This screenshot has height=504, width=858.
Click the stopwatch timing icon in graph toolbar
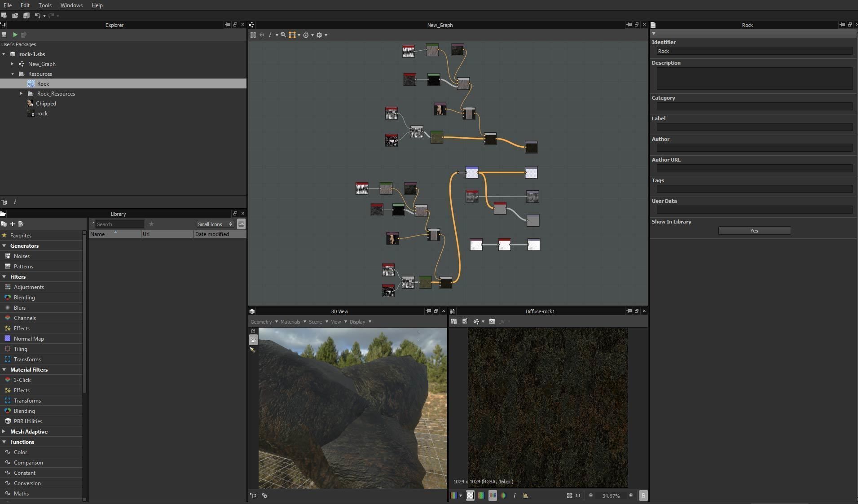tap(306, 35)
